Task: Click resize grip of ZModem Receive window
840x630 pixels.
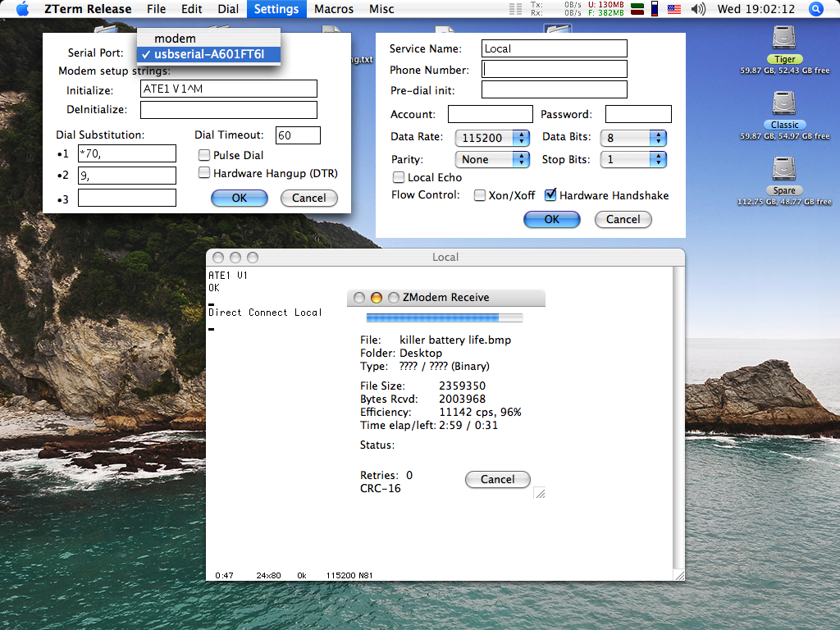Action: pyautogui.click(x=540, y=493)
